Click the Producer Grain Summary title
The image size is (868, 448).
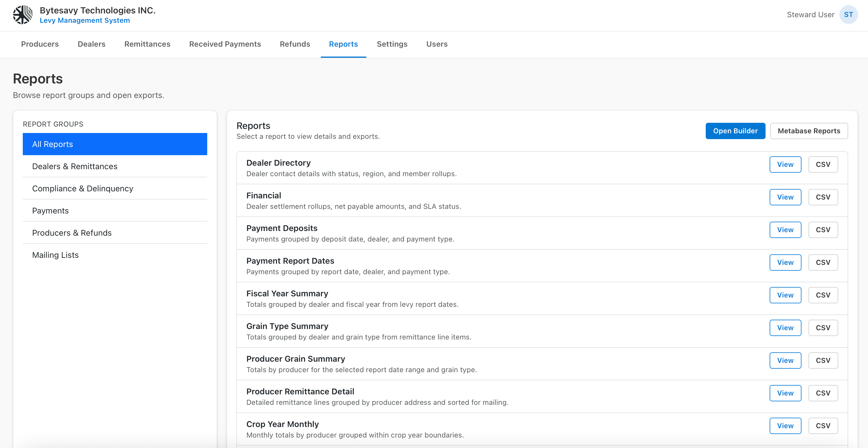[295, 359]
